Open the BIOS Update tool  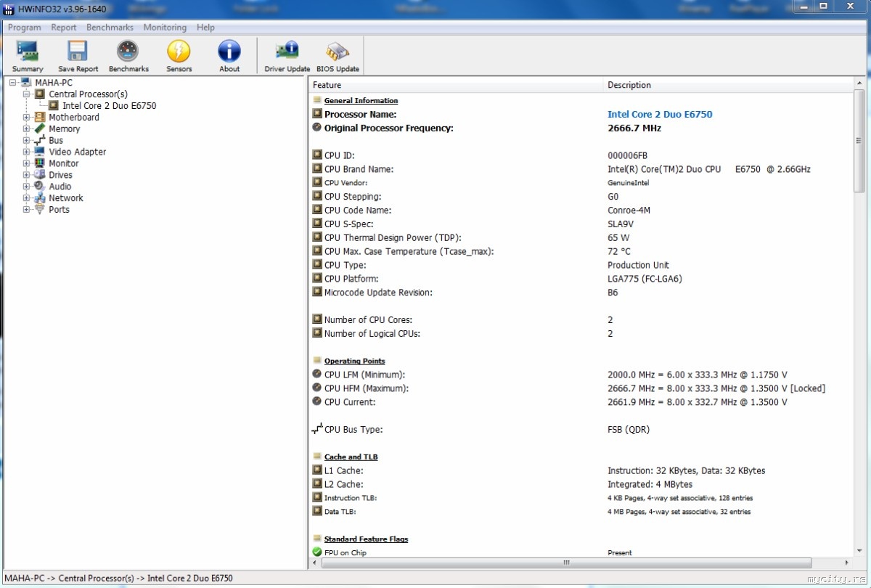click(x=338, y=55)
